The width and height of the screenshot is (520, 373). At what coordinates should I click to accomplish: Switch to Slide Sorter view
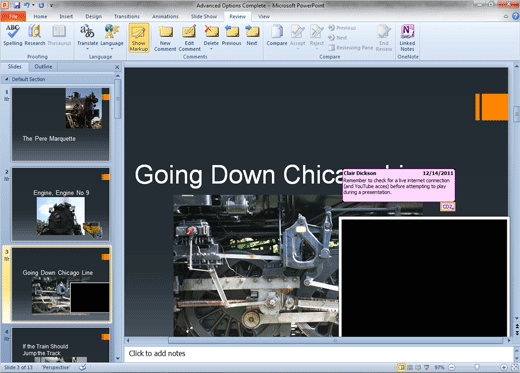(410, 367)
